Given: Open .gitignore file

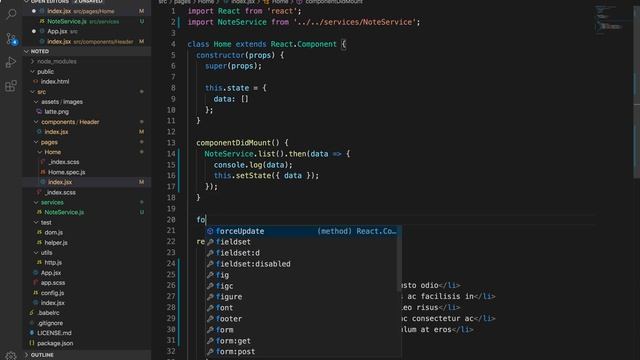Looking at the screenshot, I should point(50,323).
